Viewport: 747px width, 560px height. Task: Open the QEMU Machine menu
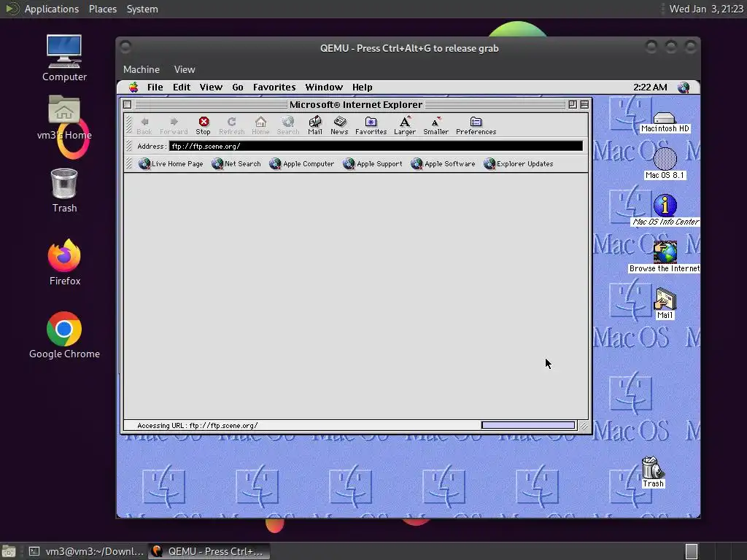142,69
